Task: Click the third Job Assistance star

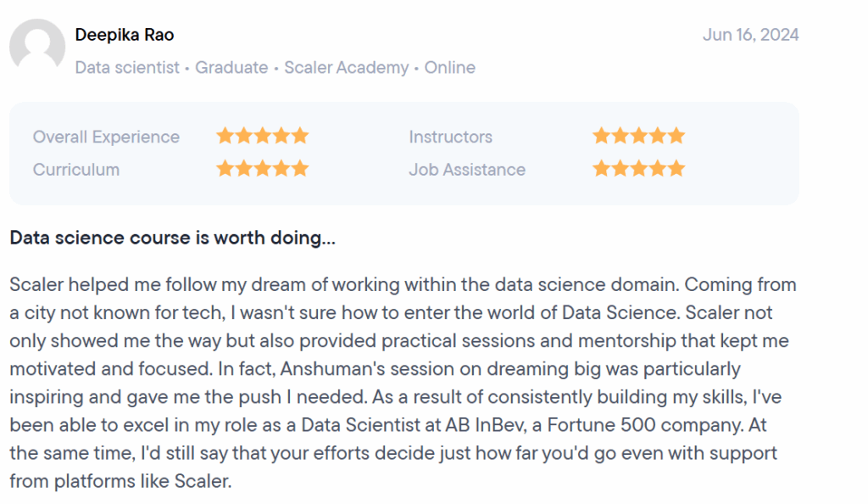Action: [x=639, y=168]
